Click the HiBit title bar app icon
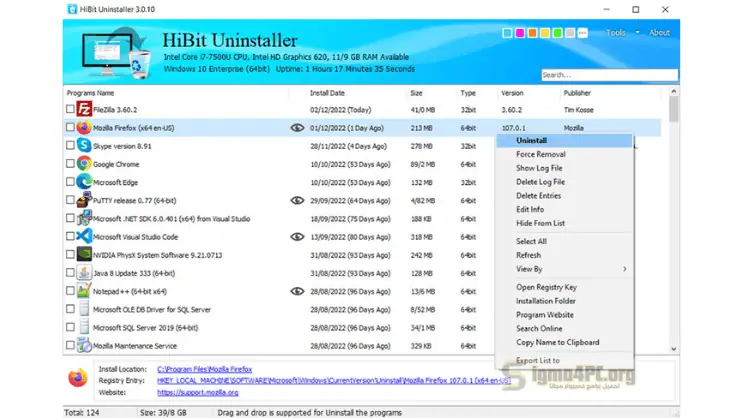 pos(72,9)
